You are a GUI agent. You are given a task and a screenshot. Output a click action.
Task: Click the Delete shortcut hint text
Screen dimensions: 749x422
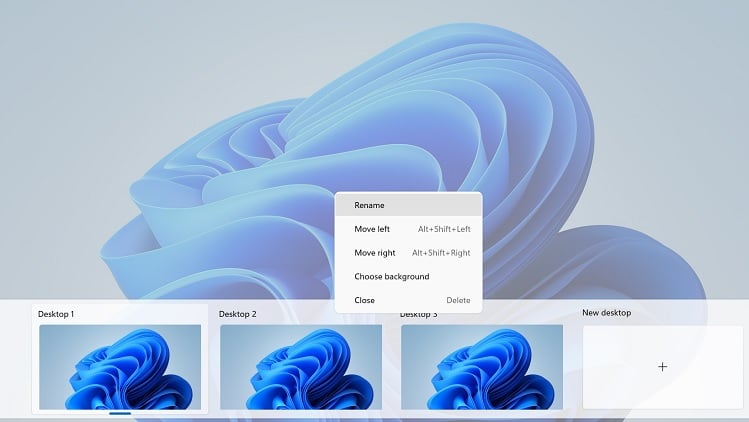coord(459,300)
